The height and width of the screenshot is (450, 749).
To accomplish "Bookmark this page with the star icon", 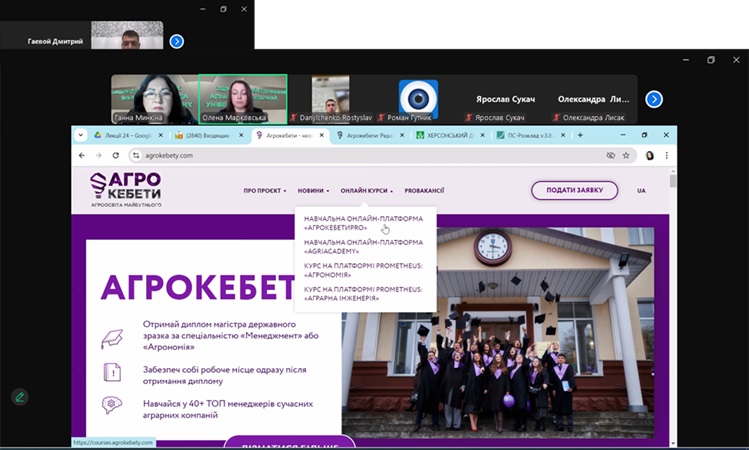I will tap(626, 155).
